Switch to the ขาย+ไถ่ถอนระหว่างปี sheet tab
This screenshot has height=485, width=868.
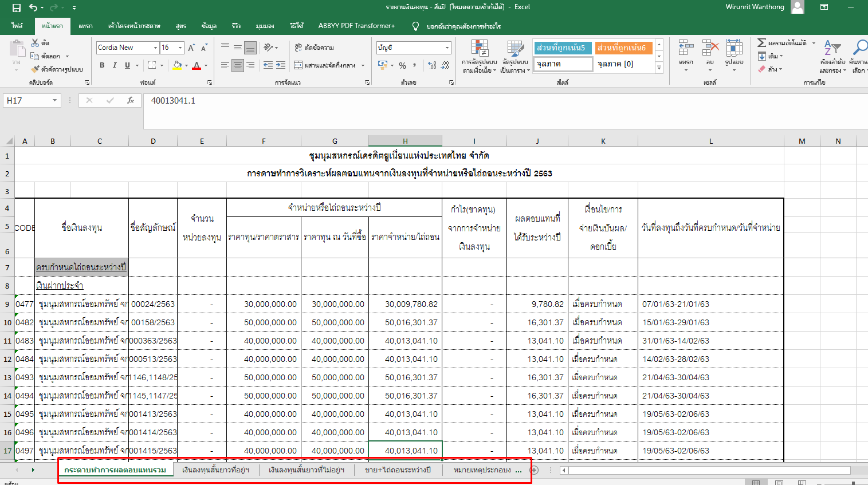(x=398, y=470)
